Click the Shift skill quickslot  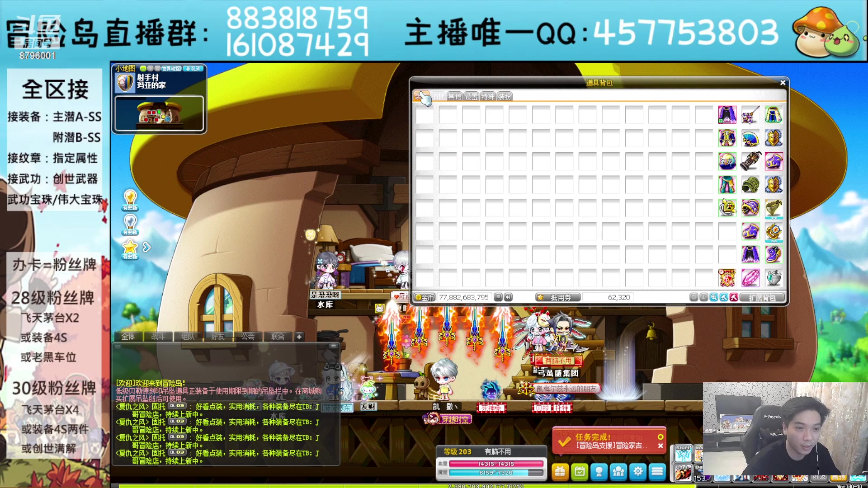[x=683, y=454]
